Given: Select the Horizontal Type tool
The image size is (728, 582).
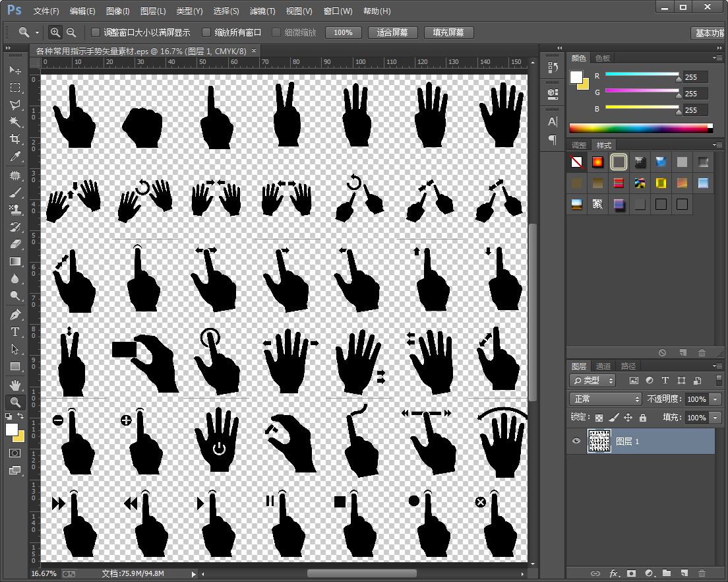Looking at the screenshot, I should pyautogui.click(x=15, y=332).
